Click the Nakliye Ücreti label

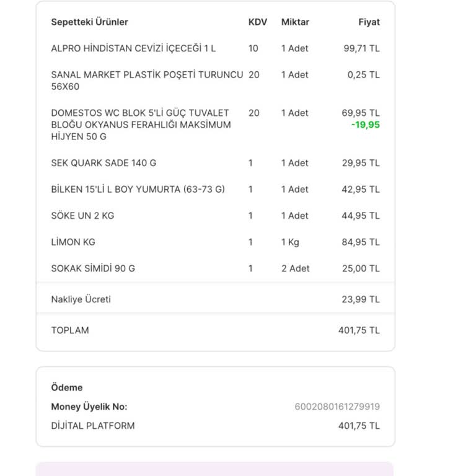coord(81,299)
